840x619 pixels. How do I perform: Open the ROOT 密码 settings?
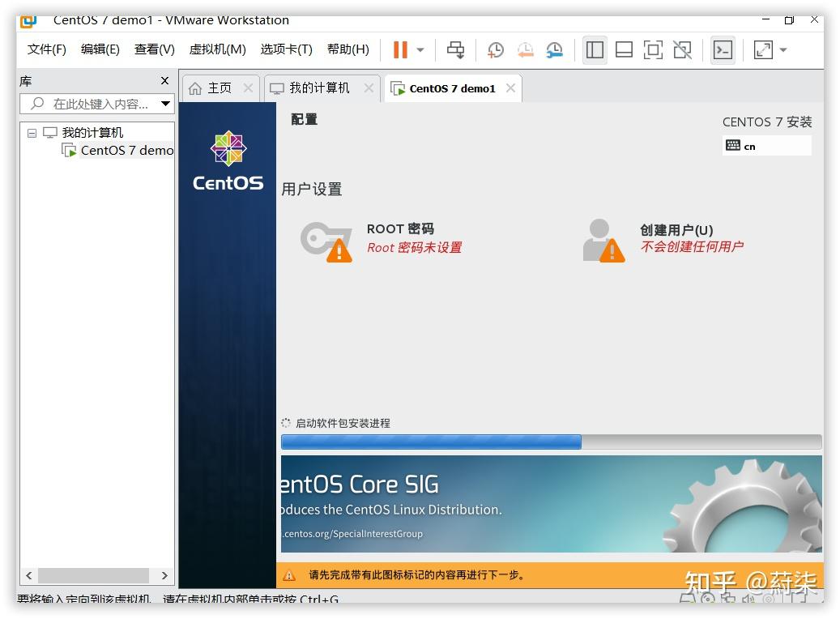pos(400,228)
